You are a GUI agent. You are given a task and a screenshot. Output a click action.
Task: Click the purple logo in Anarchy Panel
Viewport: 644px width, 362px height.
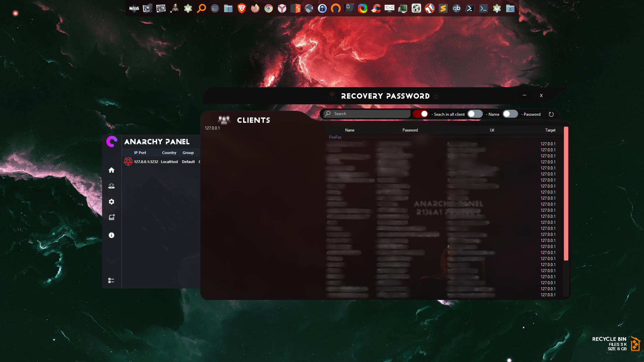(x=112, y=142)
